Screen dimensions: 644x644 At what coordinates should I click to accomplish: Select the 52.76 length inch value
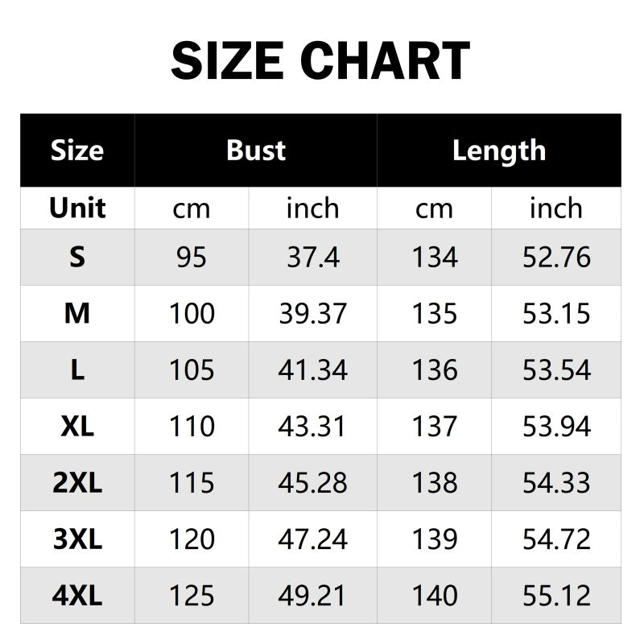point(556,258)
